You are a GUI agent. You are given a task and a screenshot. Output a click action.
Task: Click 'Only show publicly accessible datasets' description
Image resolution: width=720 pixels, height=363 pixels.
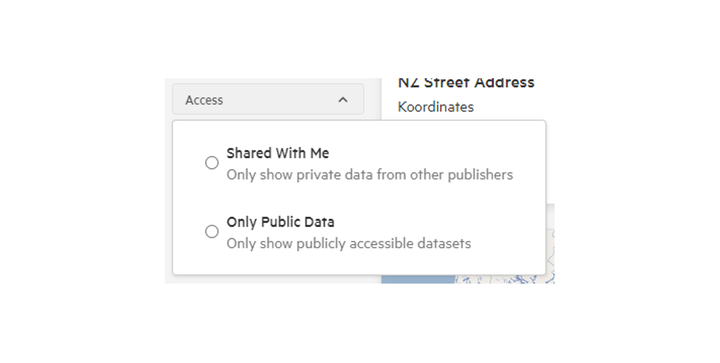[x=349, y=243]
